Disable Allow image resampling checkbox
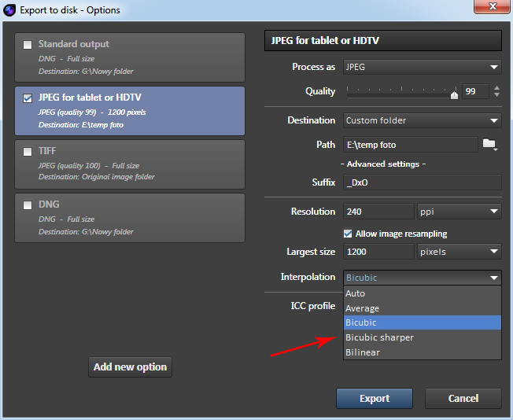The height and width of the screenshot is (420, 513). (349, 234)
